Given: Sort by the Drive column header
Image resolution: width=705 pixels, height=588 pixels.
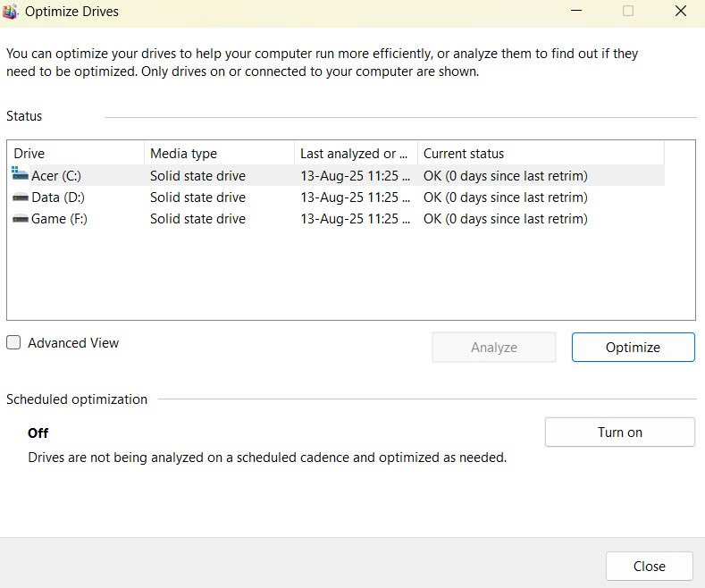Looking at the screenshot, I should (75, 154).
